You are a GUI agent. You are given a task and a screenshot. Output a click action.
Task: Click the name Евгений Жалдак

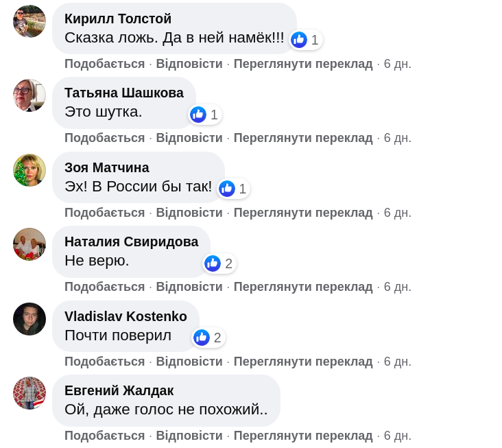pyautogui.click(x=119, y=390)
